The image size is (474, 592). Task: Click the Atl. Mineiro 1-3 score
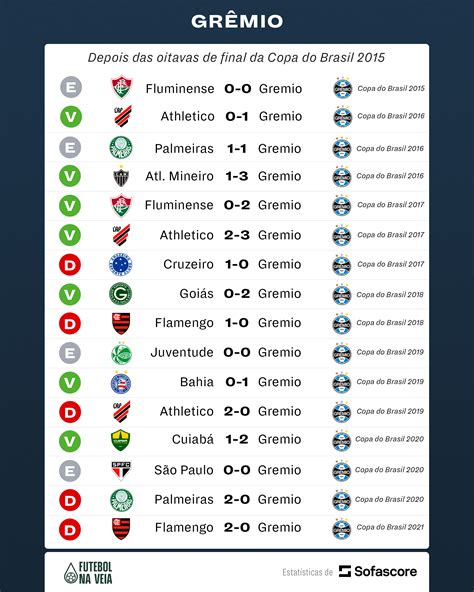pyautogui.click(x=237, y=176)
